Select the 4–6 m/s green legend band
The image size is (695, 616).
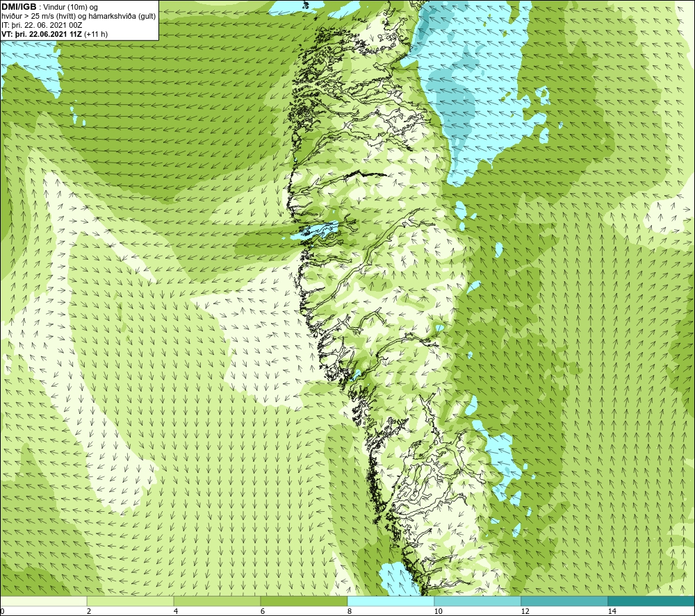217,601
